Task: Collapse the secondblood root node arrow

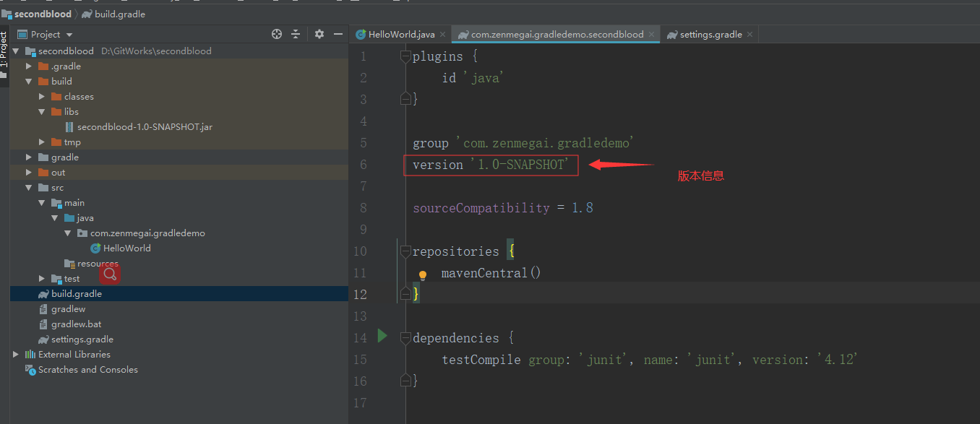Action: coord(16,51)
